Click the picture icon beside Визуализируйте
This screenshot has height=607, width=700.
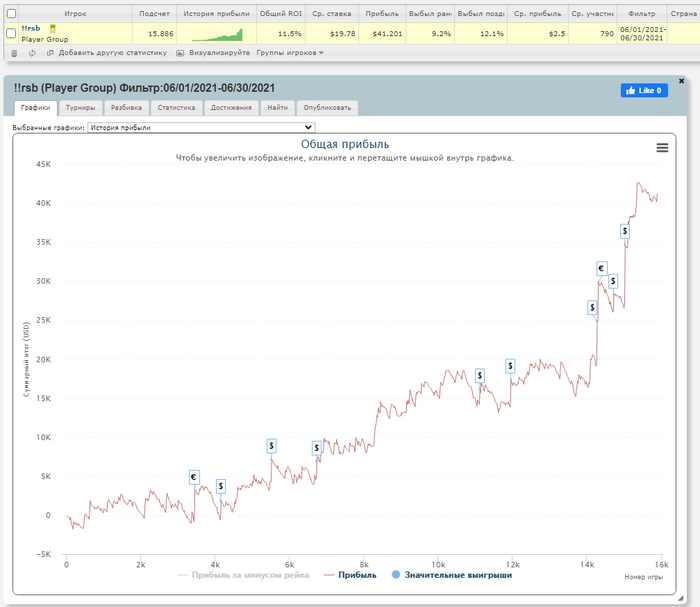[180, 53]
